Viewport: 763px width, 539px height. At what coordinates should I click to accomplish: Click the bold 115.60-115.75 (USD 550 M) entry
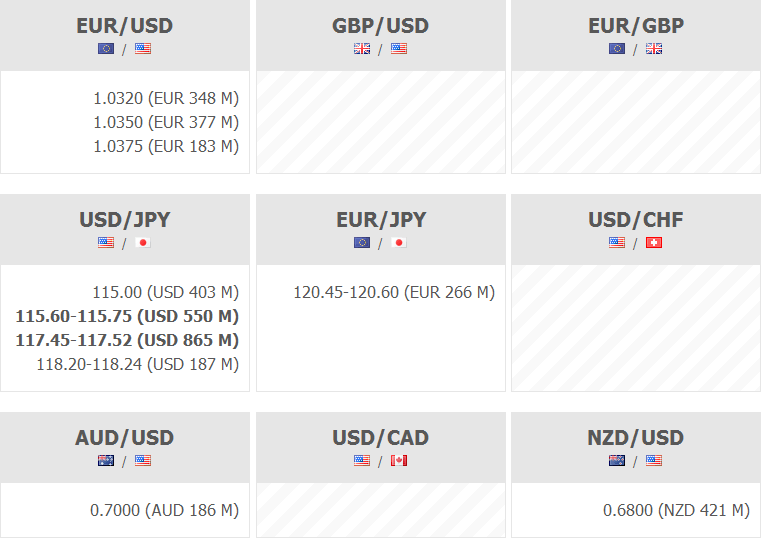127,316
